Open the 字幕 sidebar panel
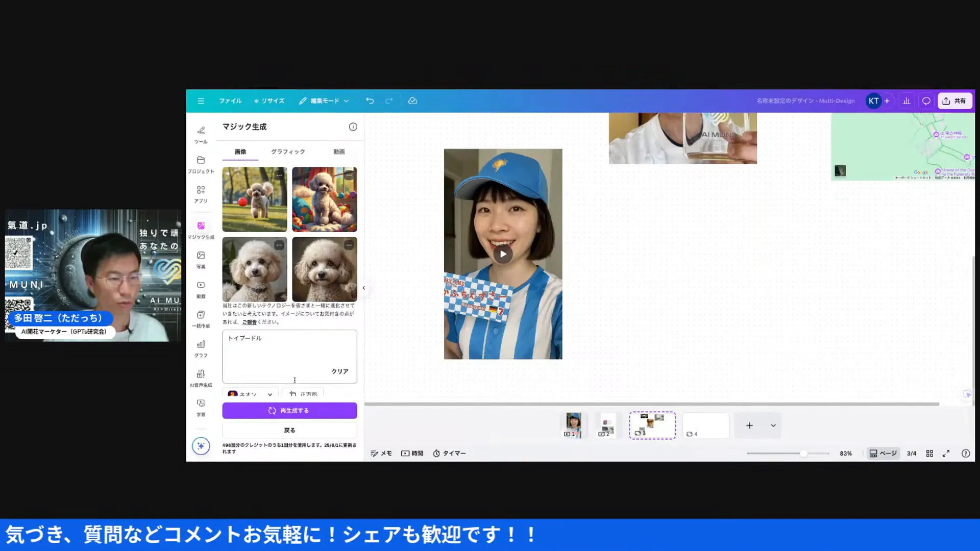 click(x=201, y=408)
